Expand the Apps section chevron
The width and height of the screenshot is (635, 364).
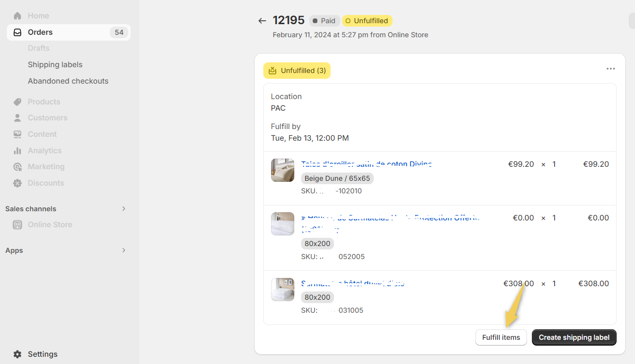[123, 250]
